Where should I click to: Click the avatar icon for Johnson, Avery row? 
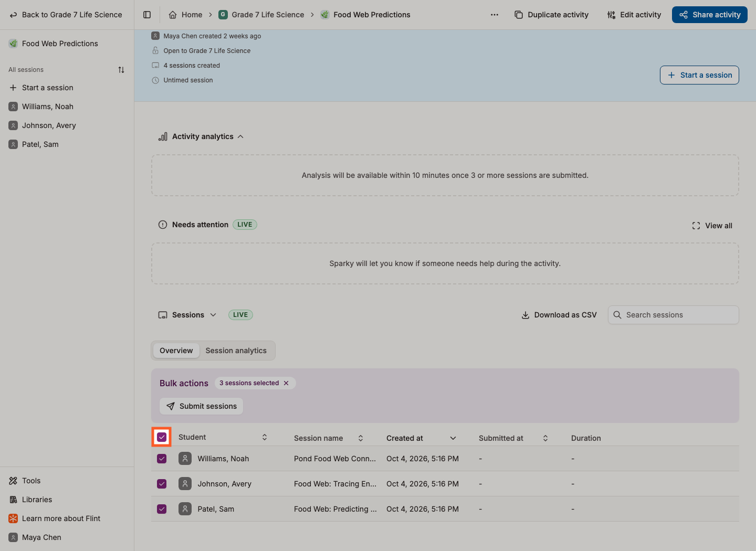[185, 484]
